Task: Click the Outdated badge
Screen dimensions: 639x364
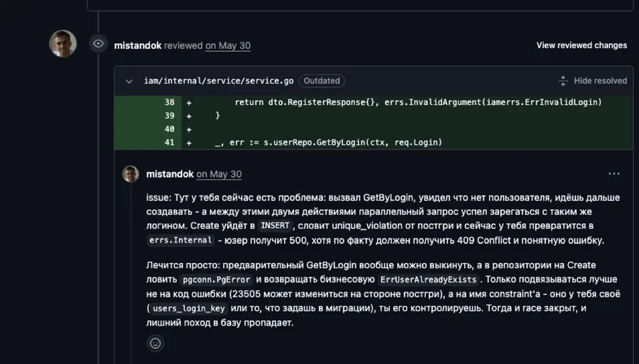Action: (322, 81)
